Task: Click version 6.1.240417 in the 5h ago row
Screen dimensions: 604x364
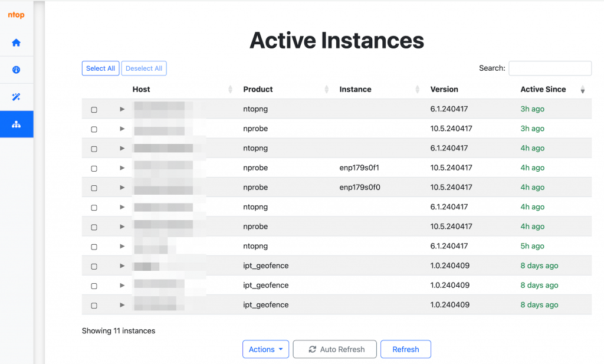Action: [449, 246]
